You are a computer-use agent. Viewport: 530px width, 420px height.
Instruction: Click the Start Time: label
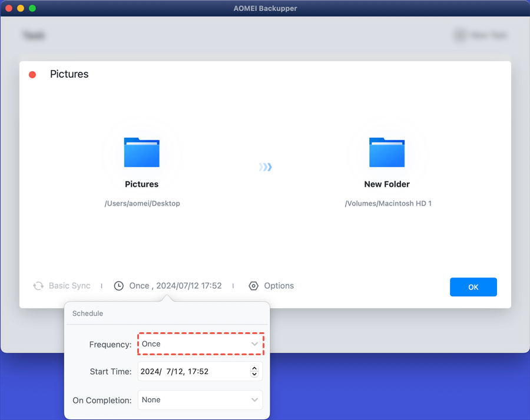pos(111,372)
